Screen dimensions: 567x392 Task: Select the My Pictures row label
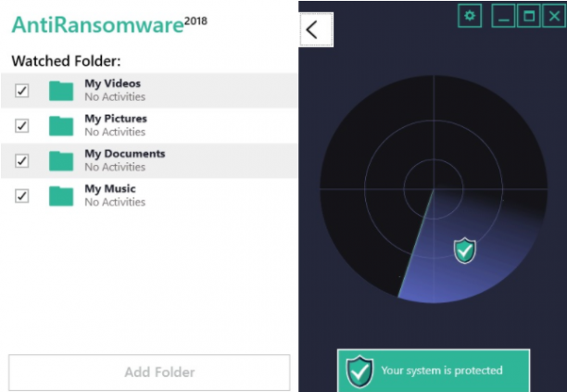(x=116, y=119)
